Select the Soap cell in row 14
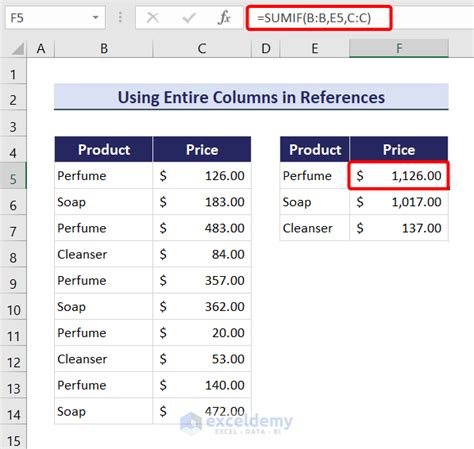The width and height of the screenshot is (474, 449). pos(104,411)
